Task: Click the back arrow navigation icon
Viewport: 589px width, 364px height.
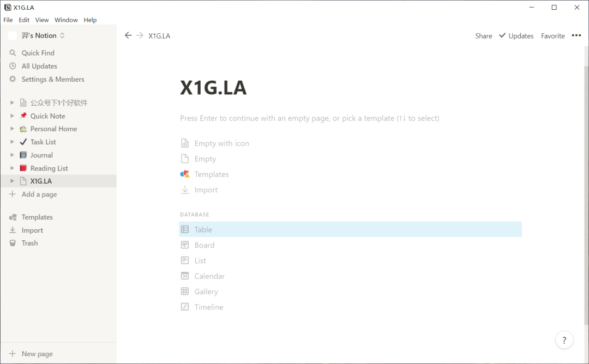Action: 128,35
